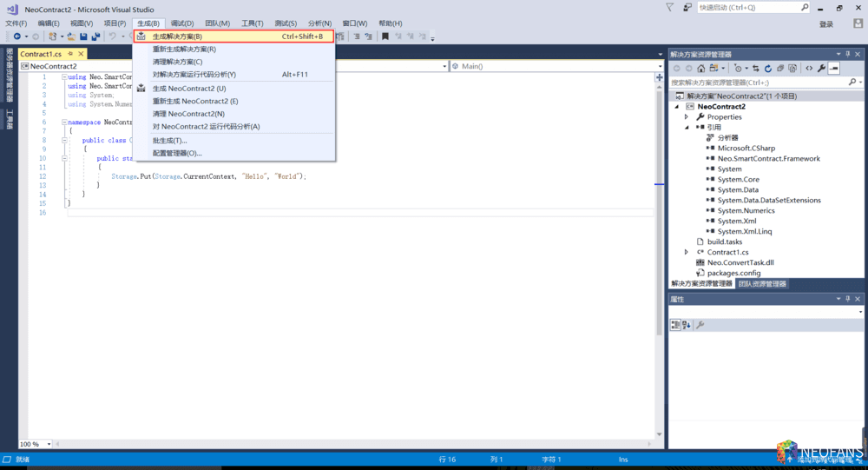Switch to 解决方案资源管理器 bottom tab
This screenshot has height=470, width=868.
point(701,284)
